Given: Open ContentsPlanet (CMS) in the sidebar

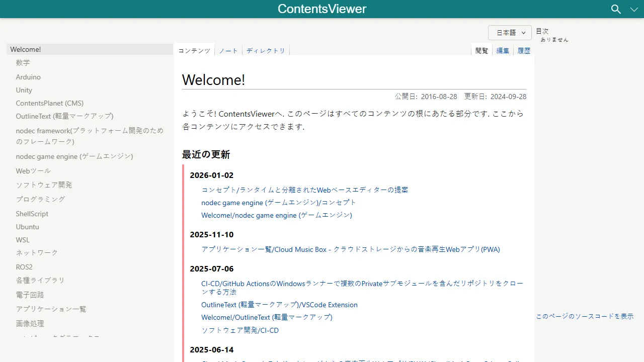Looking at the screenshot, I should click(x=49, y=103).
